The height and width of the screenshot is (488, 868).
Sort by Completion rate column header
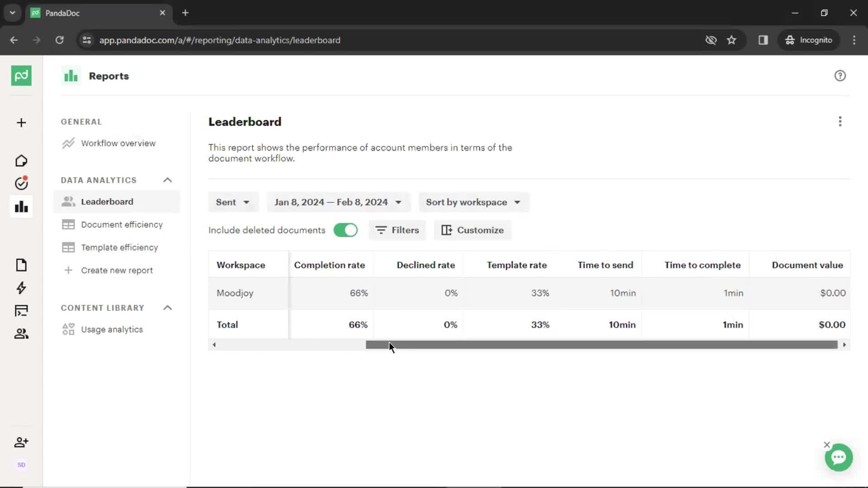pos(330,265)
